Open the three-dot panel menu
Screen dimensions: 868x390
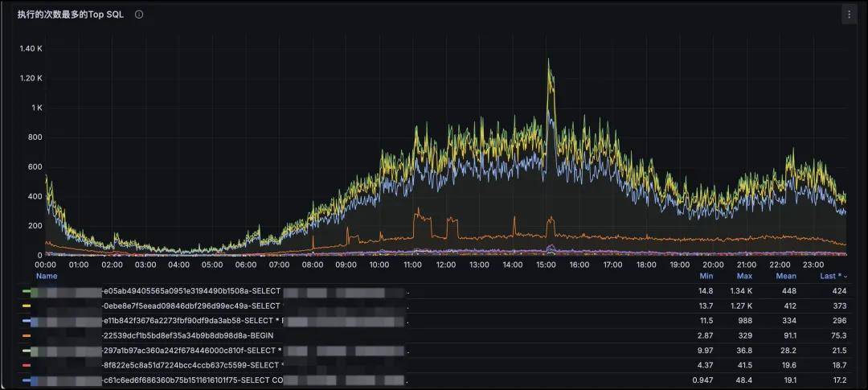(x=848, y=14)
